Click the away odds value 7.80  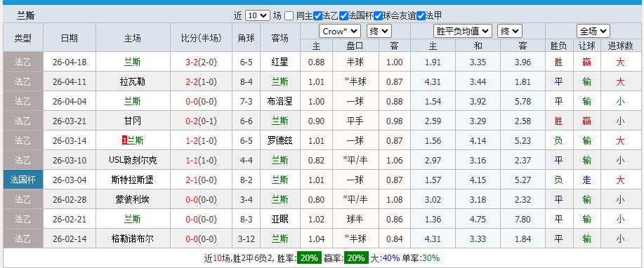523,219
